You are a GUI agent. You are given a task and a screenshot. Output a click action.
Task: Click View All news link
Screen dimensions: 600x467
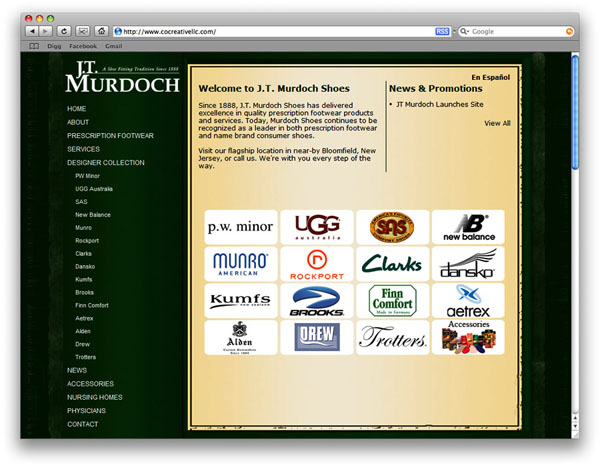[497, 123]
